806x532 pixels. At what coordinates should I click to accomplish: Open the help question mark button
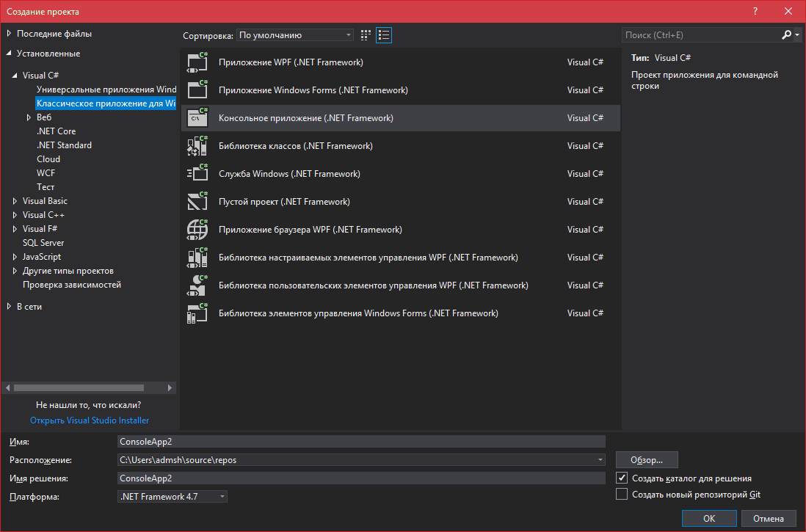click(755, 11)
